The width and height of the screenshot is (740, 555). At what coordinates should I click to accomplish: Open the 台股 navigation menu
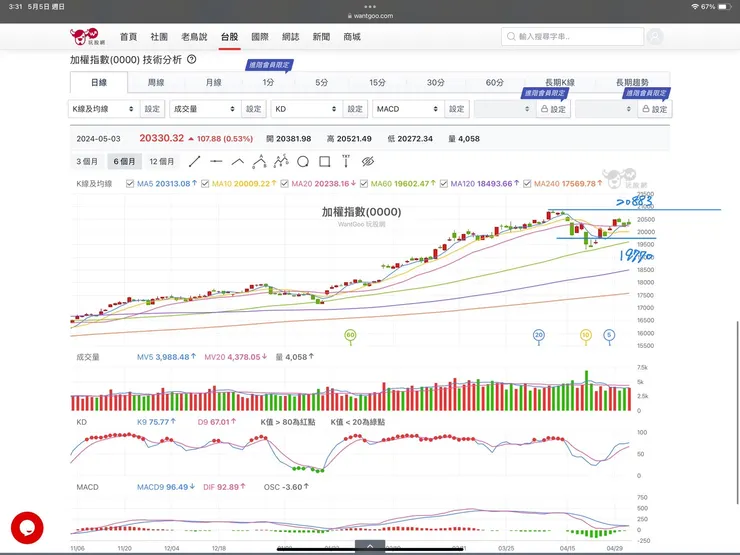point(229,37)
